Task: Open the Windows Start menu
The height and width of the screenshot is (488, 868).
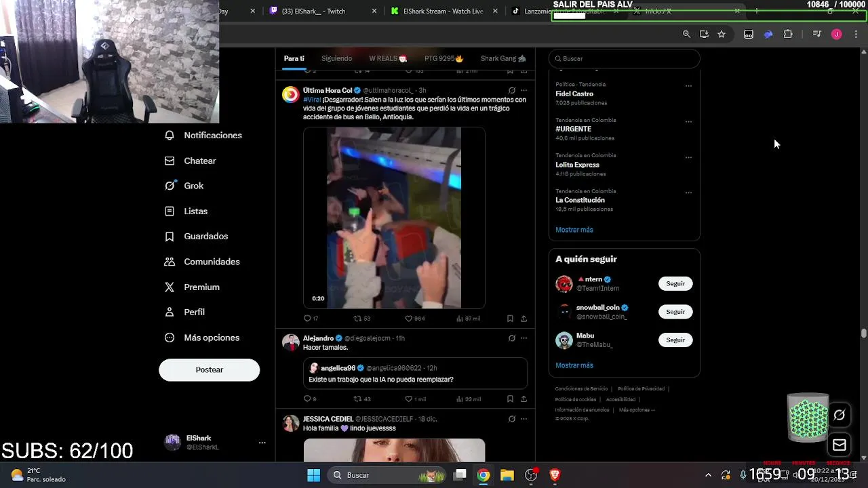Action: point(313,475)
